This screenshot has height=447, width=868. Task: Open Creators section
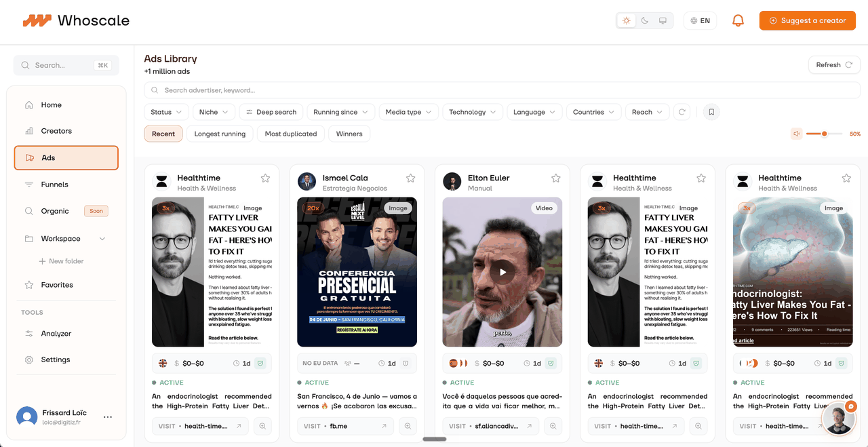pyautogui.click(x=66, y=131)
